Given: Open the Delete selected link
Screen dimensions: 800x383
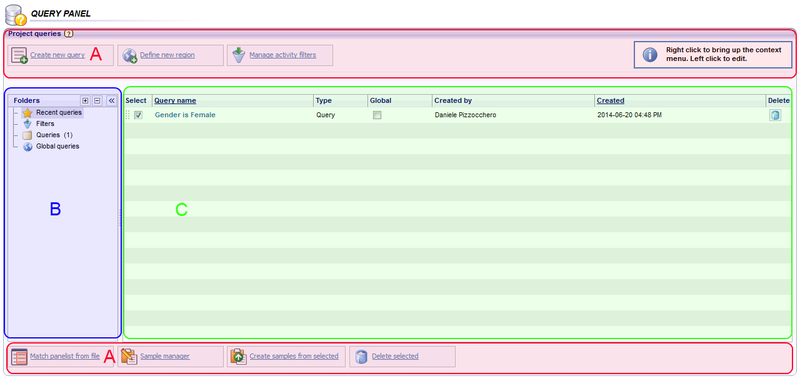Looking at the screenshot, I should coord(395,356).
